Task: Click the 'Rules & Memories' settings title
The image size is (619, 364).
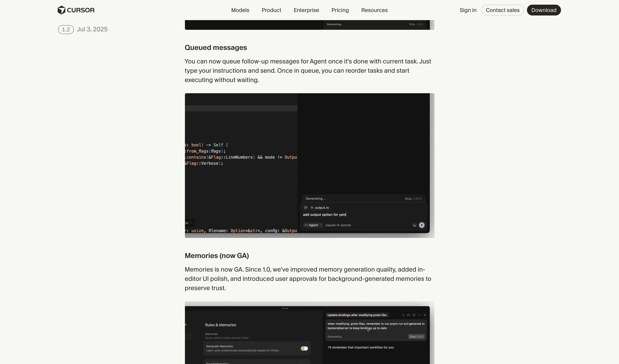Action: tap(220, 325)
